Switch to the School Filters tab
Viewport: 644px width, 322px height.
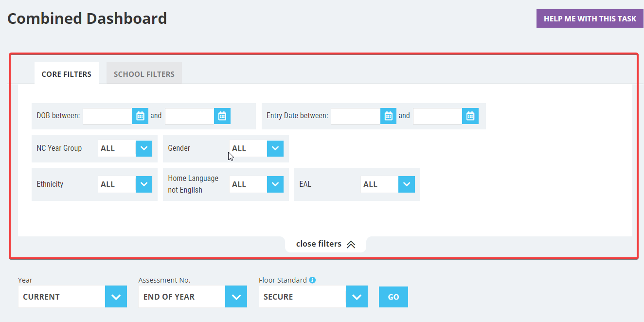pyautogui.click(x=144, y=73)
